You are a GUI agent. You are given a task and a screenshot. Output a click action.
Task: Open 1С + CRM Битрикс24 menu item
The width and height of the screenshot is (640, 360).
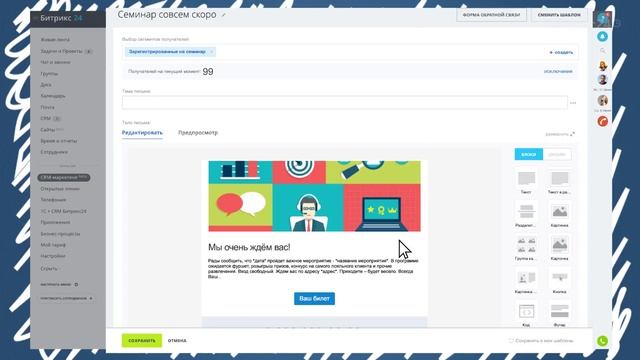coord(63,211)
